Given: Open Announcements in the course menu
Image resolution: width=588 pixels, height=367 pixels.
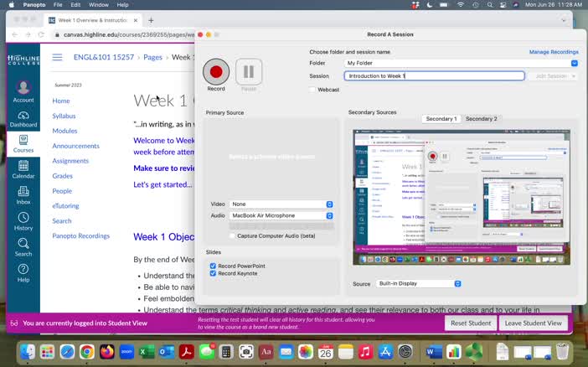Looking at the screenshot, I should coord(75,146).
